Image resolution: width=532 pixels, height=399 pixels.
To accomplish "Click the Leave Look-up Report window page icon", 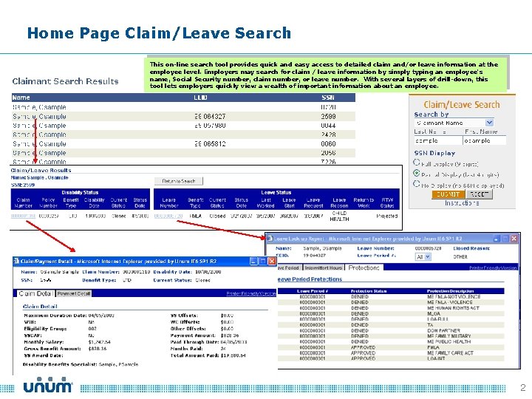I will click(x=270, y=239).
